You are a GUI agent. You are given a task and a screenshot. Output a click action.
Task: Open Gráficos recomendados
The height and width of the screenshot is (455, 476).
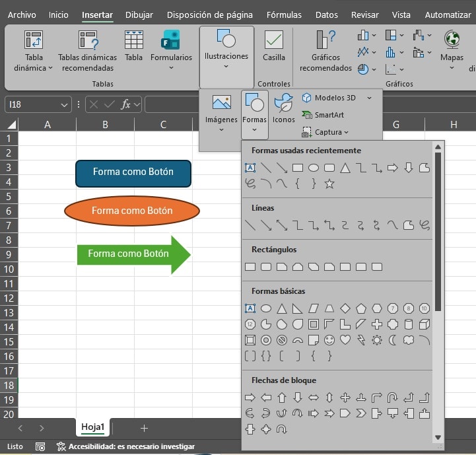click(x=325, y=51)
